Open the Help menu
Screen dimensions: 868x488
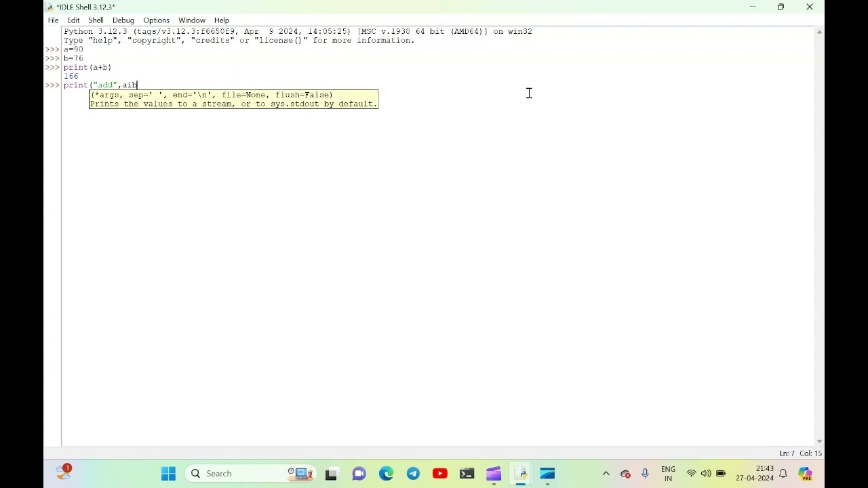222,20
